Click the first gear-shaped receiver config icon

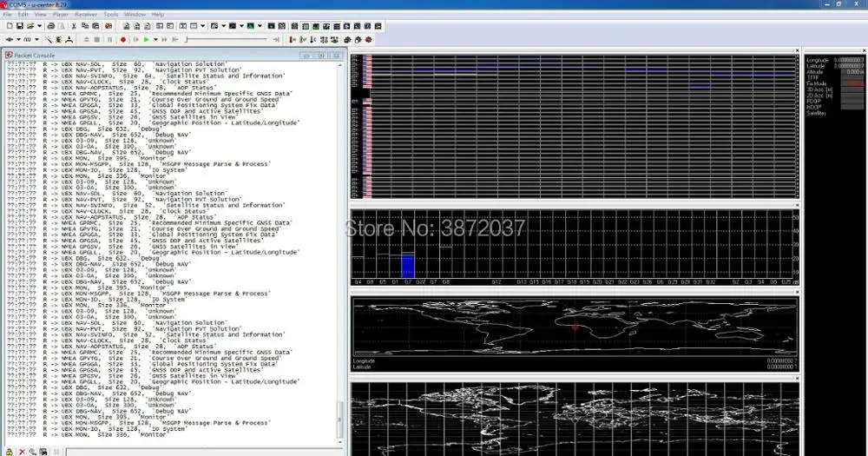347,40
